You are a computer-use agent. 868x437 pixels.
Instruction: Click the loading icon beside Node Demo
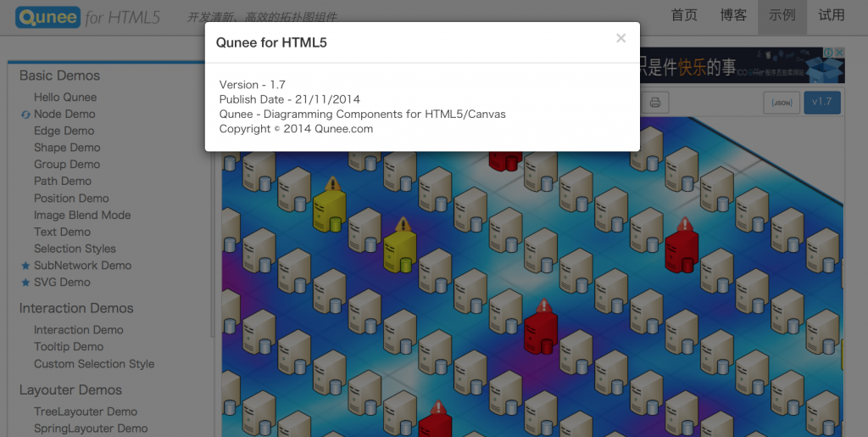click(x=25, y=114)
